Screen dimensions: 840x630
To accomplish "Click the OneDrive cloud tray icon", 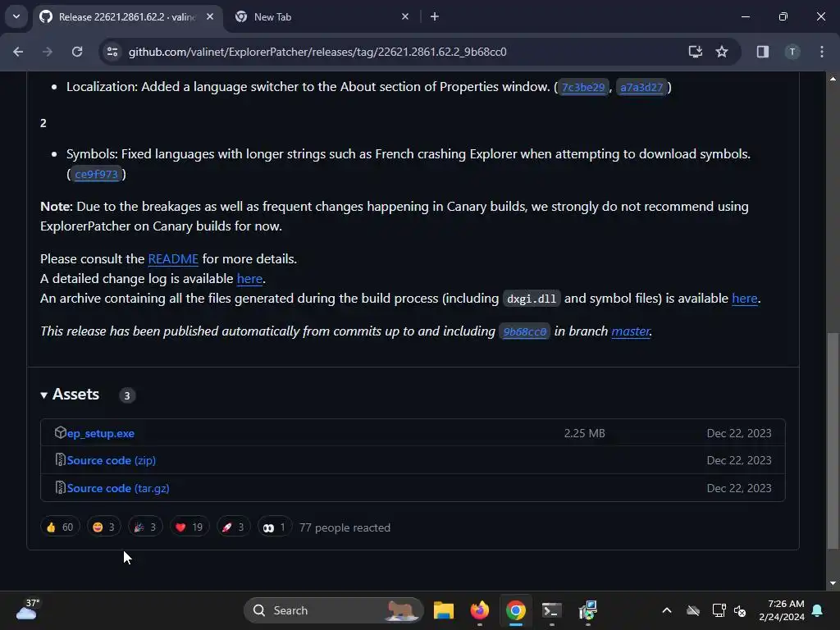I will 692,610.
